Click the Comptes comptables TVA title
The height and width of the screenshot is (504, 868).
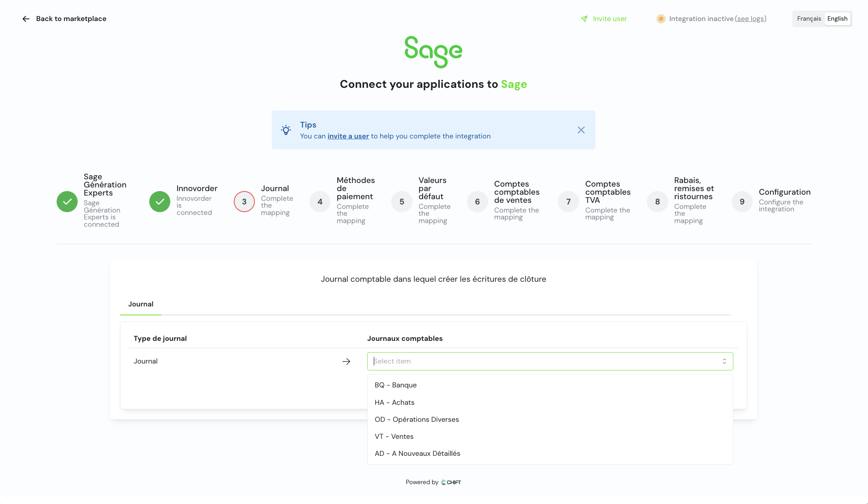608,192
